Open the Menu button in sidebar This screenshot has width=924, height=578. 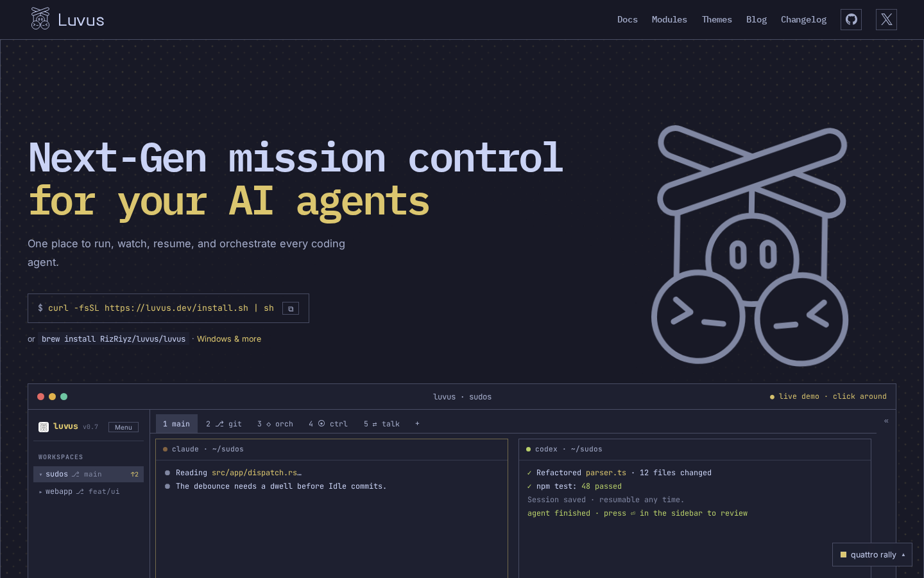click(x=123, y=427)
